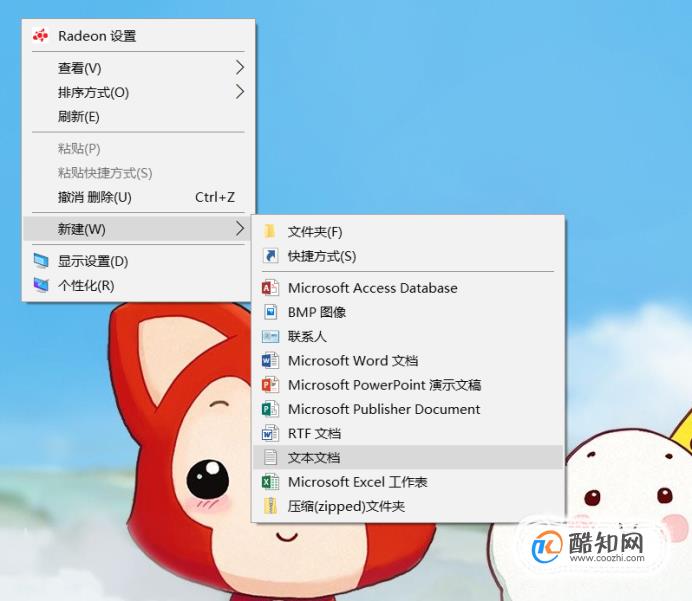Select the highlighted 新建(W) entry

pyautogui.click(x=138, y=229)
